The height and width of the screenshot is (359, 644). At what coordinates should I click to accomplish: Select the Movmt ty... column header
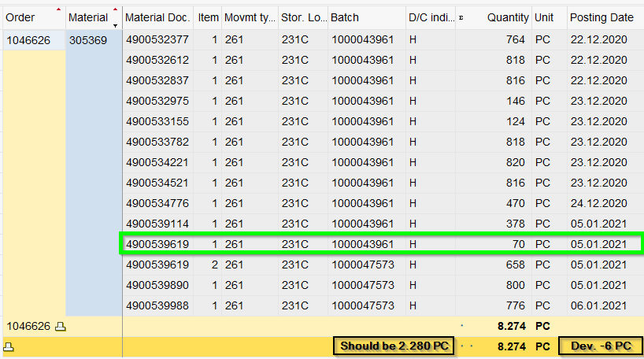click(250, 17)
